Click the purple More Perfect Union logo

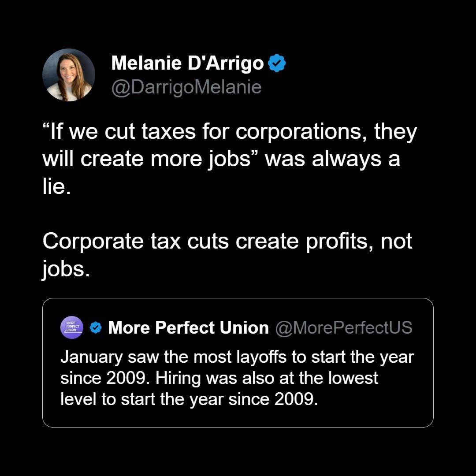point(71,327)
